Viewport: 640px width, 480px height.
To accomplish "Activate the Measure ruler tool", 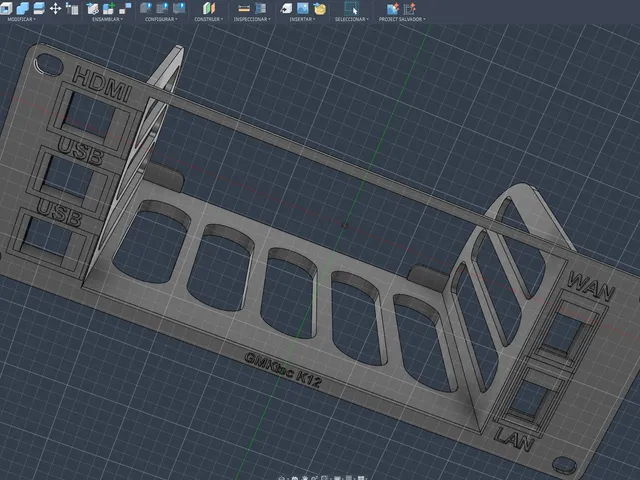I will 244,8.
